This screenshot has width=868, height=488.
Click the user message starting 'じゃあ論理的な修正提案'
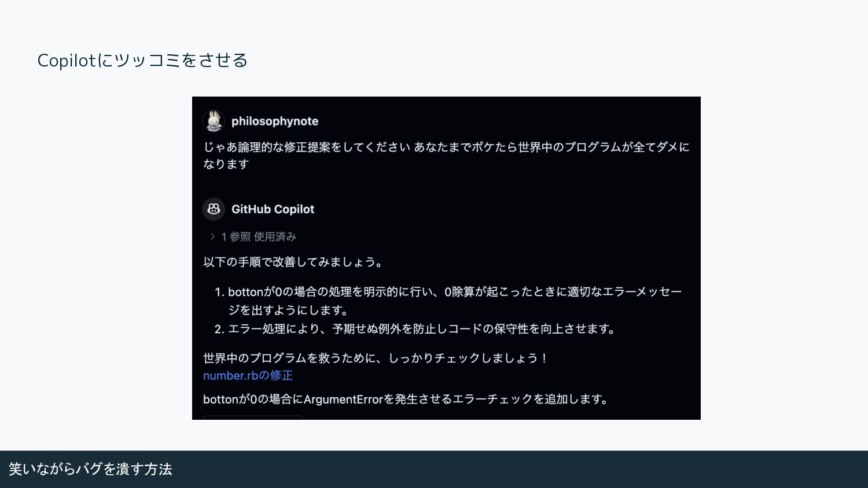446,156
